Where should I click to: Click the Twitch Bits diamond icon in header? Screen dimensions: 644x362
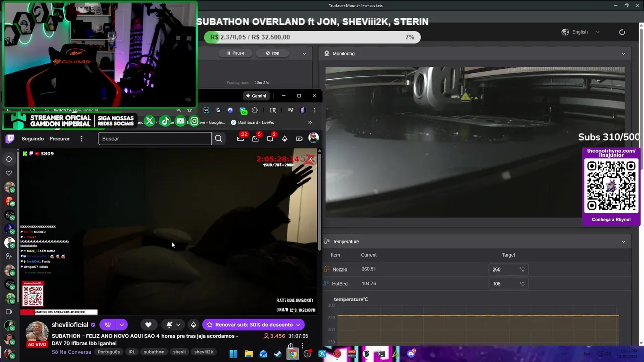285,139
